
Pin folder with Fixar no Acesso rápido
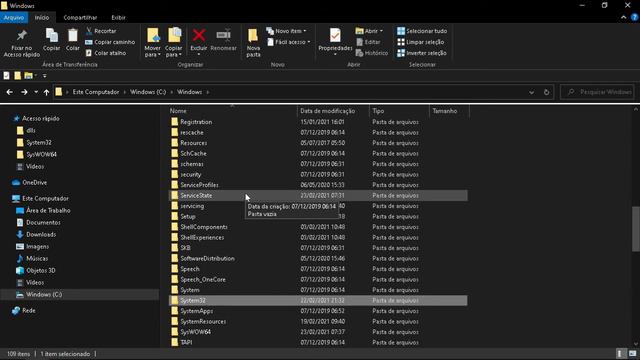click(22, 43)
